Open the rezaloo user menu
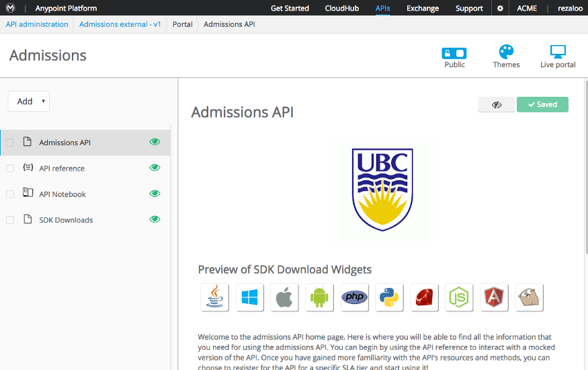Screen dimensions: 588x370 click(x=570, y=8)
